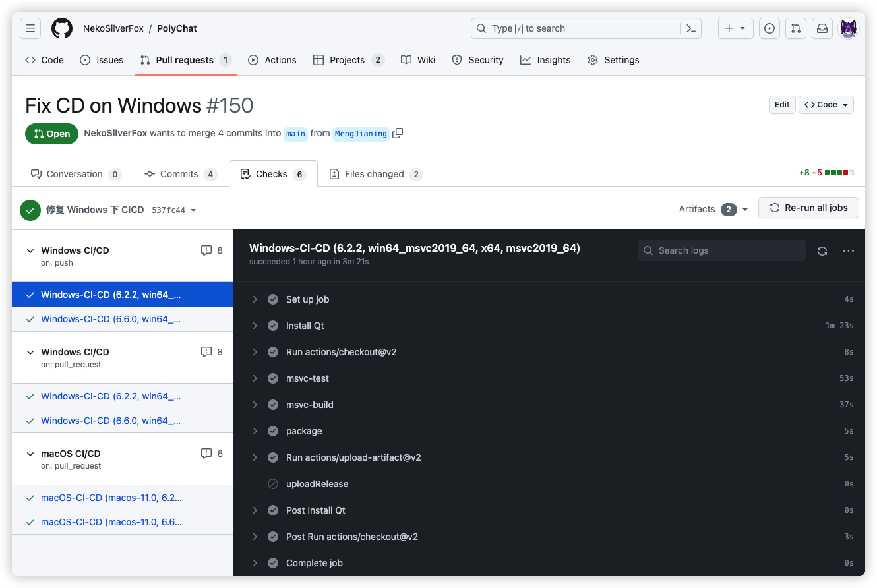
Task: Collapse the Windows CI/CD on push group
Action: click(30, 250)
